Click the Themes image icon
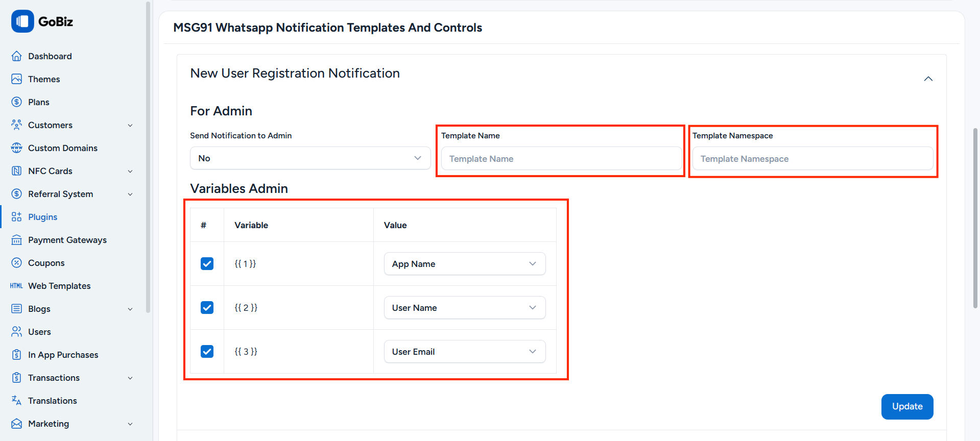 click(x=17, y=79)
